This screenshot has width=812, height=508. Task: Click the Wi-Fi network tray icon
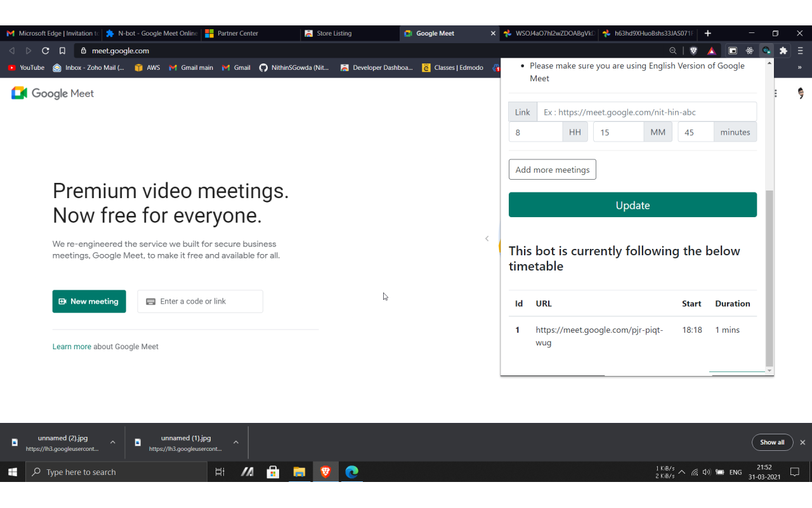695,472
